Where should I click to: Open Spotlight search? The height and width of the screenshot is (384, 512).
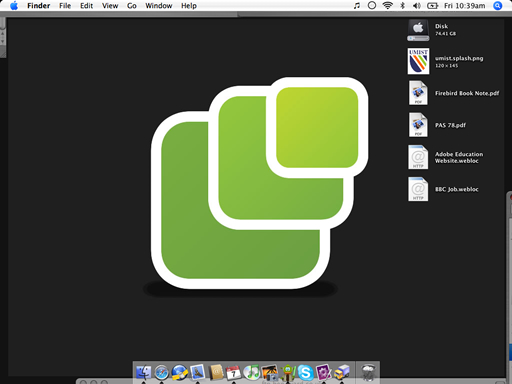(x=498, y=6)
